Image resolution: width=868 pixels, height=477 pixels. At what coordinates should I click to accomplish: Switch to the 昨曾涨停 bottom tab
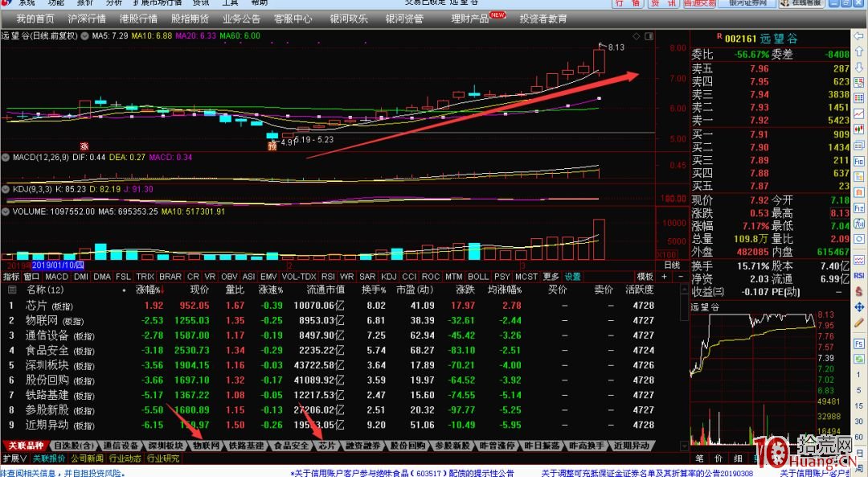point(497,446)
